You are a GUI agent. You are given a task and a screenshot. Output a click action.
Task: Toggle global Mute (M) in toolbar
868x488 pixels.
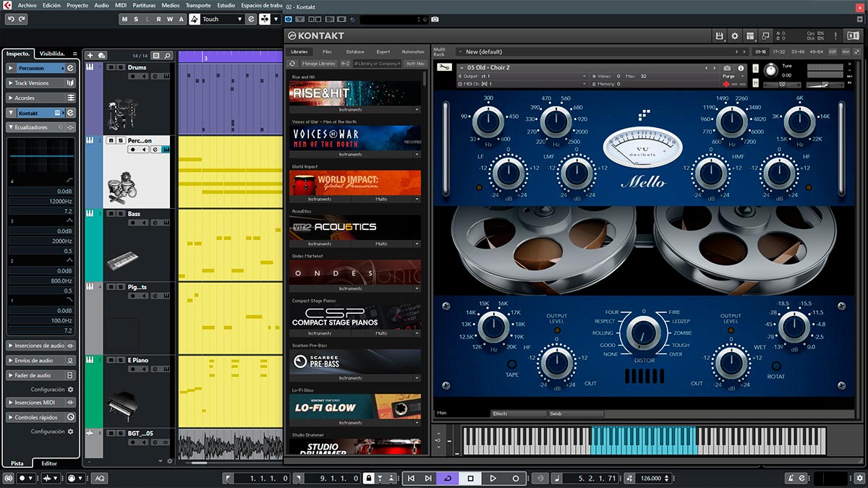click(x=124, y=19)
